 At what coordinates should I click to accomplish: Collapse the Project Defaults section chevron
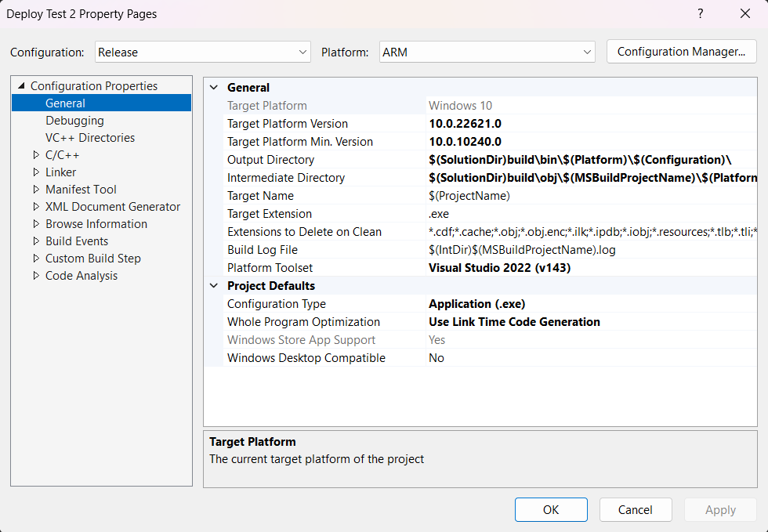coord(214,286)
